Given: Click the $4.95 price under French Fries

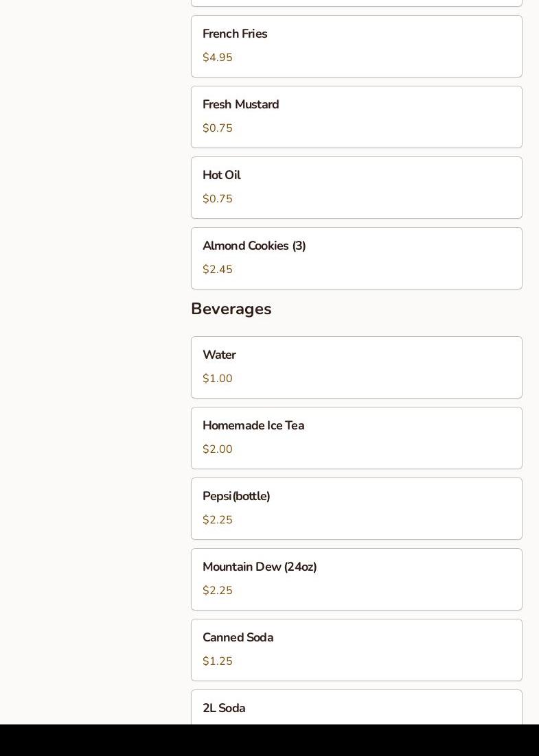Looking at the screenshot, I should tap(218, 58).
